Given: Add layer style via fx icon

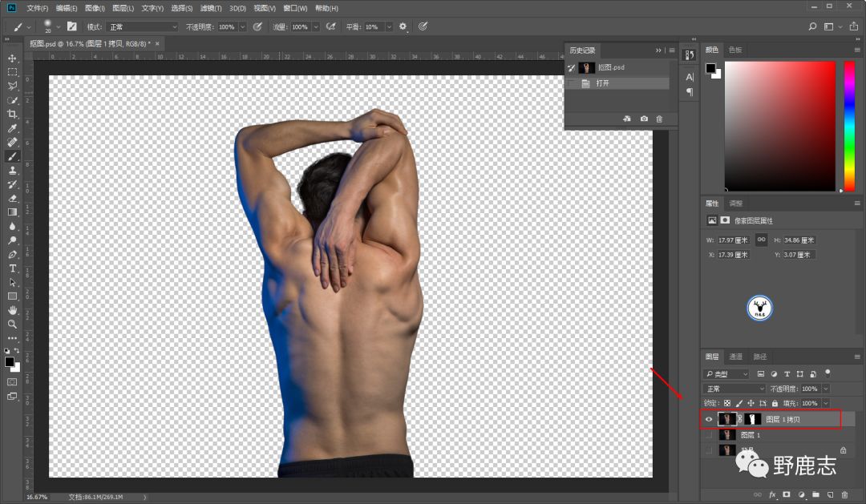Looking at the screenshot, I should 773,494.
